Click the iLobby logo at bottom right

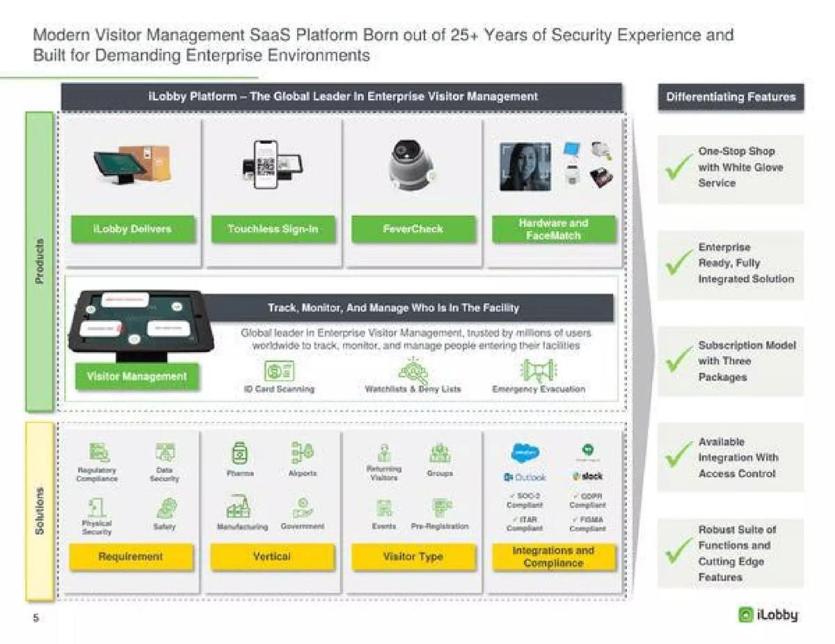(768, 615)
